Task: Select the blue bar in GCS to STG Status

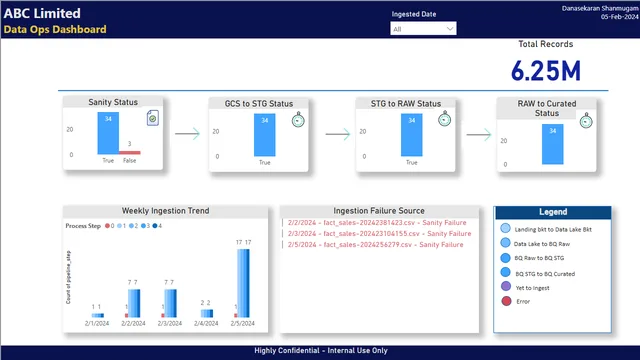Action: pyautogui.click(x=264, y=135)
